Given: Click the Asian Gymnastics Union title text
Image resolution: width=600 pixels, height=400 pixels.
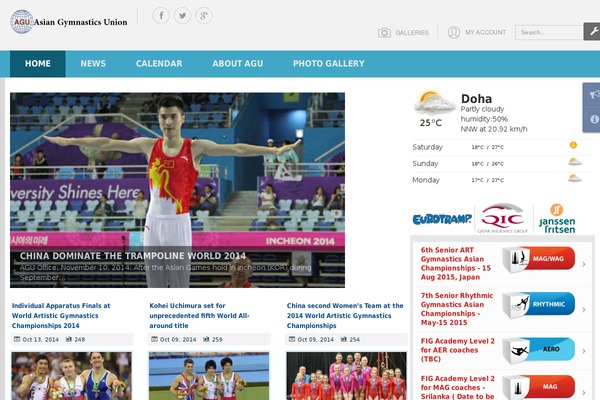Looking at the screenshot, I should coord(80,22).
